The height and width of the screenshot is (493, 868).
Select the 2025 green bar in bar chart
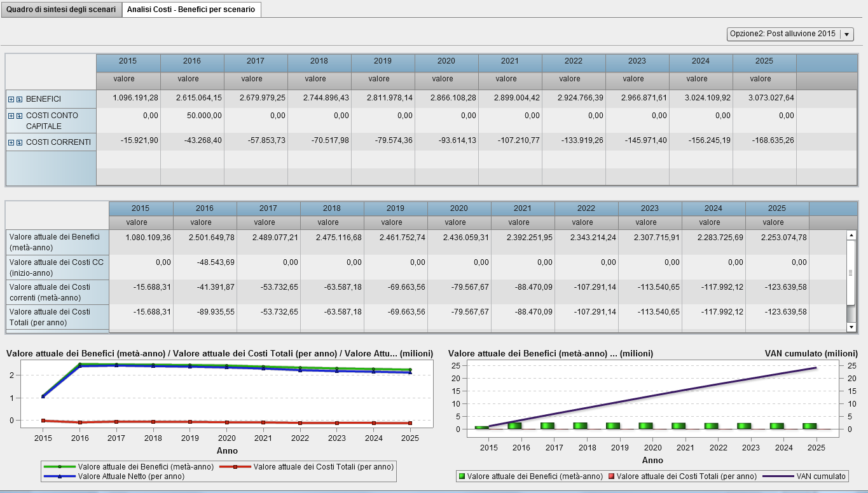[x=809, y=426]
